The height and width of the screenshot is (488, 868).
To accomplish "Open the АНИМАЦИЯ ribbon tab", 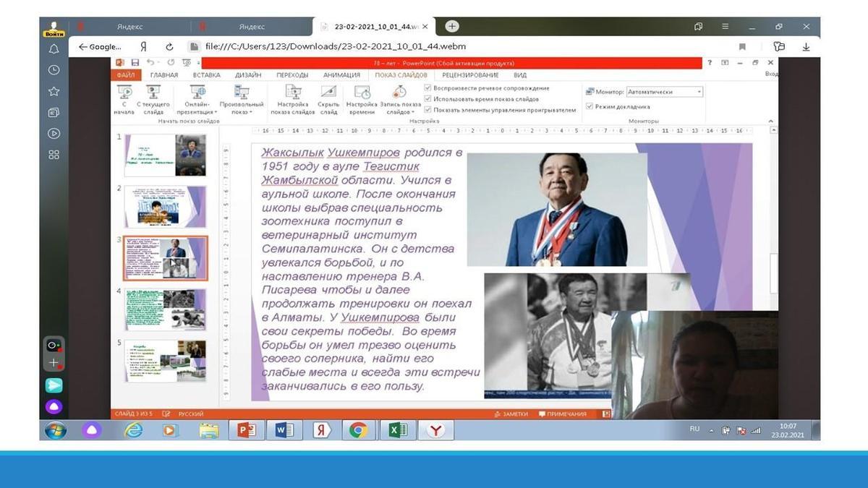I will (341, 75).
